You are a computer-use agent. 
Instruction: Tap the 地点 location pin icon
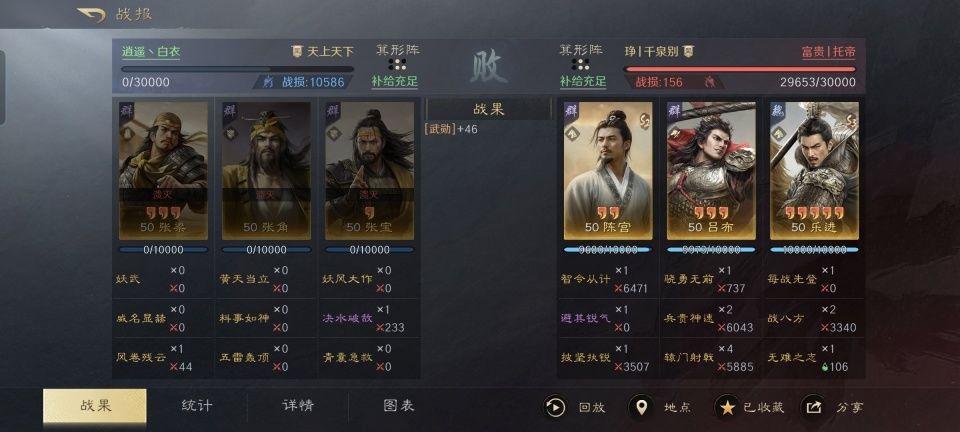pyautogui.click(x=640, y=407)
